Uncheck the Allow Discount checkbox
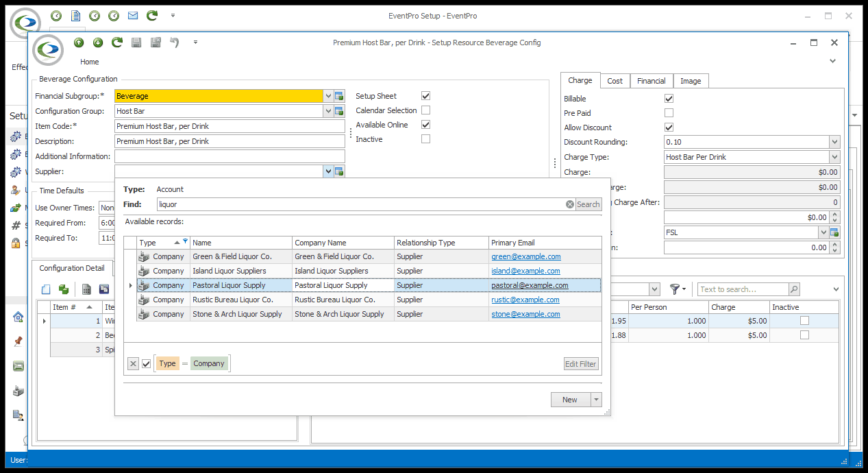 (669, 128)
